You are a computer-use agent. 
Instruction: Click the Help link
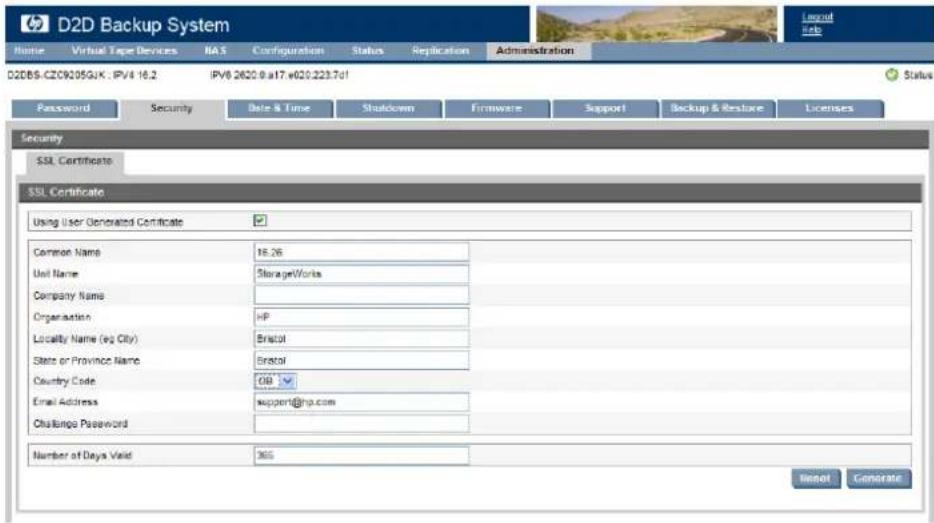[811, 30]
